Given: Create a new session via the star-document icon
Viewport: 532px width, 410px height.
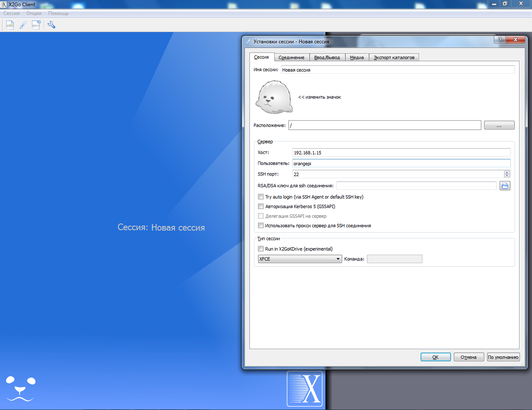Looking at the screenshot, I should (9, 24).
